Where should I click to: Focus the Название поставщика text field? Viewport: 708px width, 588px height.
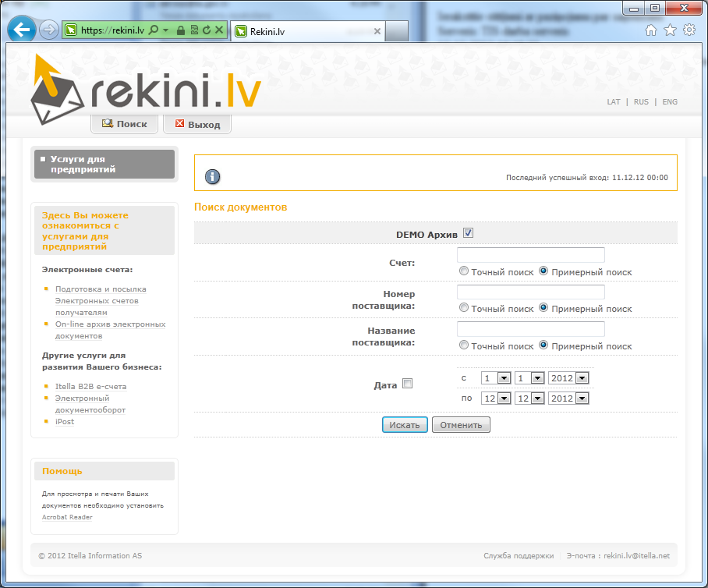click(530, 329)
